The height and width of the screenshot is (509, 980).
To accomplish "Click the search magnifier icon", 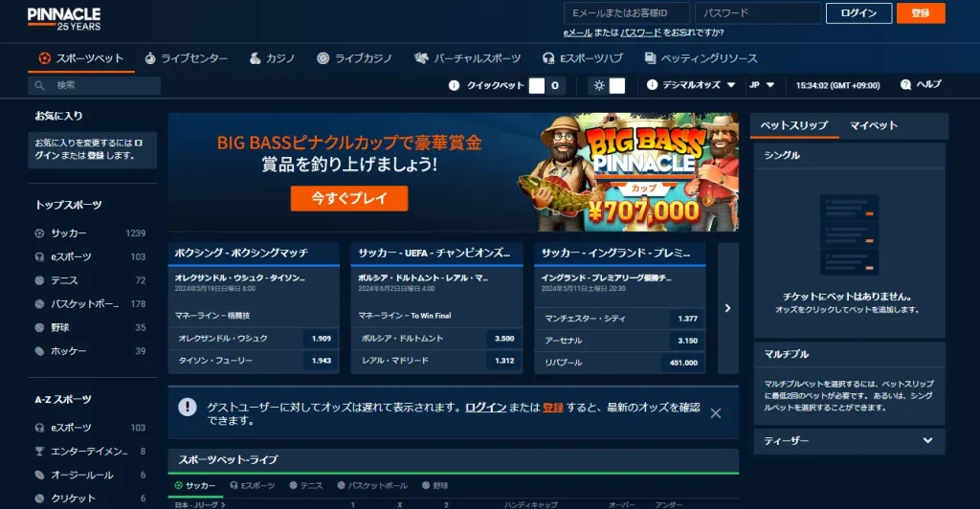I will [40, 85].
